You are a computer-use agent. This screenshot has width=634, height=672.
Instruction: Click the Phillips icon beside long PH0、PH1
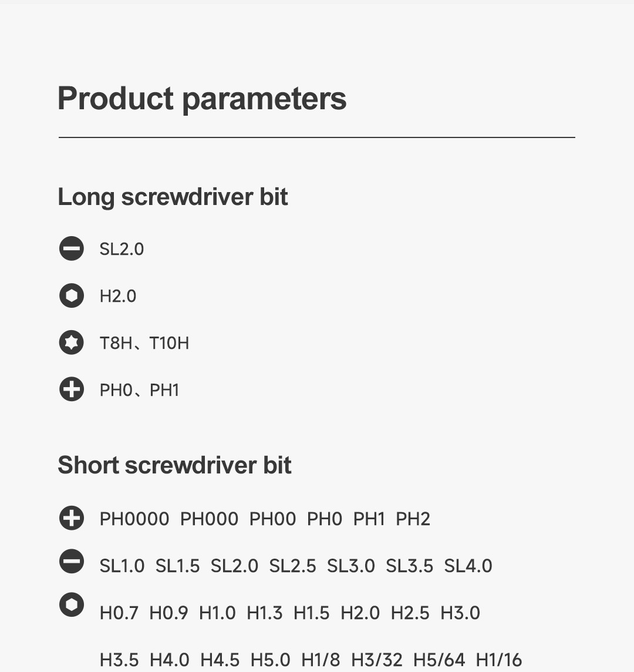72,389
